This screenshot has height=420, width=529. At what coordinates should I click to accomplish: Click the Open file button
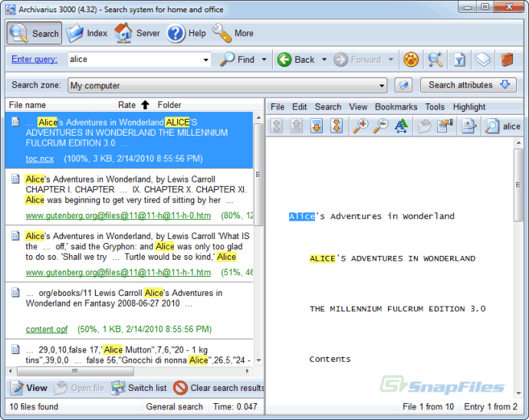pyautogui.click(x=79, y=388)
